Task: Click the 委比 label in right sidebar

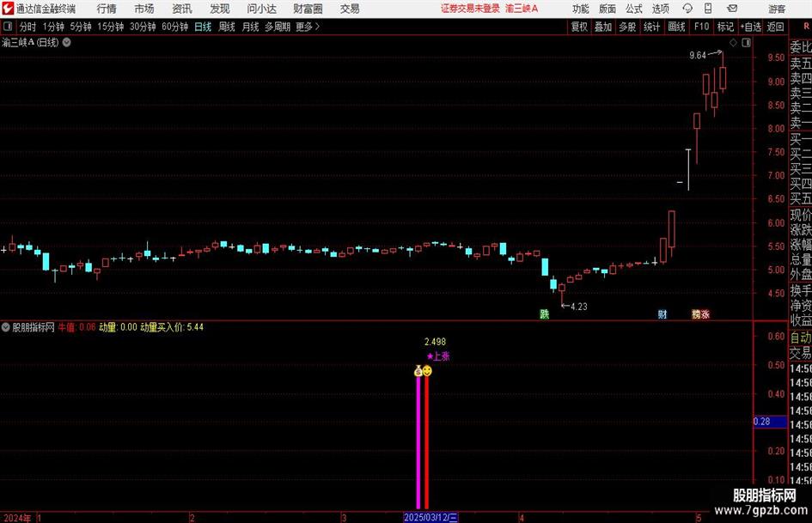Action: pos(801,47)
